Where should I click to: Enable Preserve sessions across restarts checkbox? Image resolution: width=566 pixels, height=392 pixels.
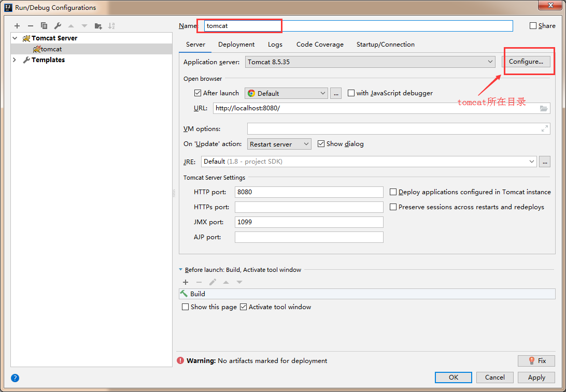(x=393, y=207)
